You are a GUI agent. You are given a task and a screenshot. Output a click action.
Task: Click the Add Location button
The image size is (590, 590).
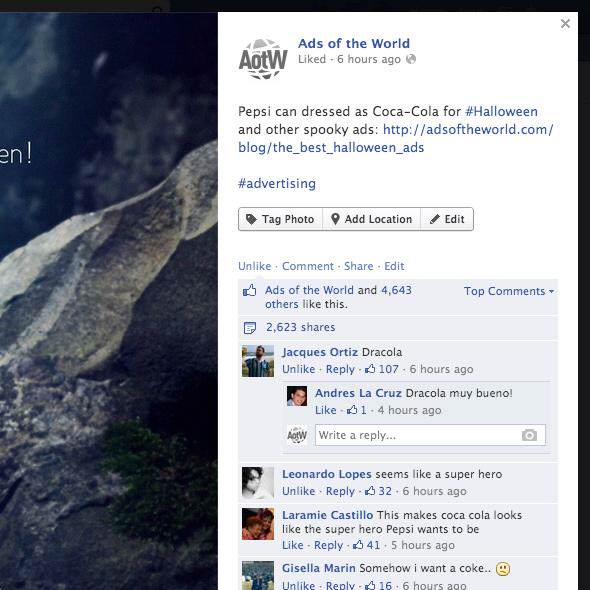click(371, 219)
